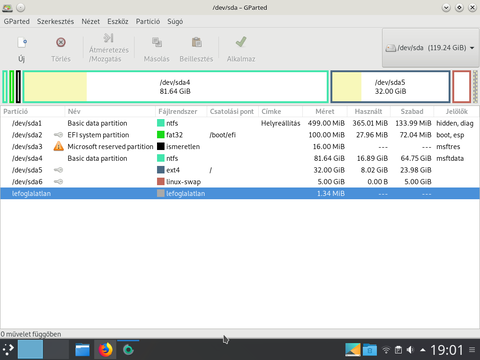Select the /dev/sda5 row in table
This screenshot has height=360, width=480.
pos(240,170)
